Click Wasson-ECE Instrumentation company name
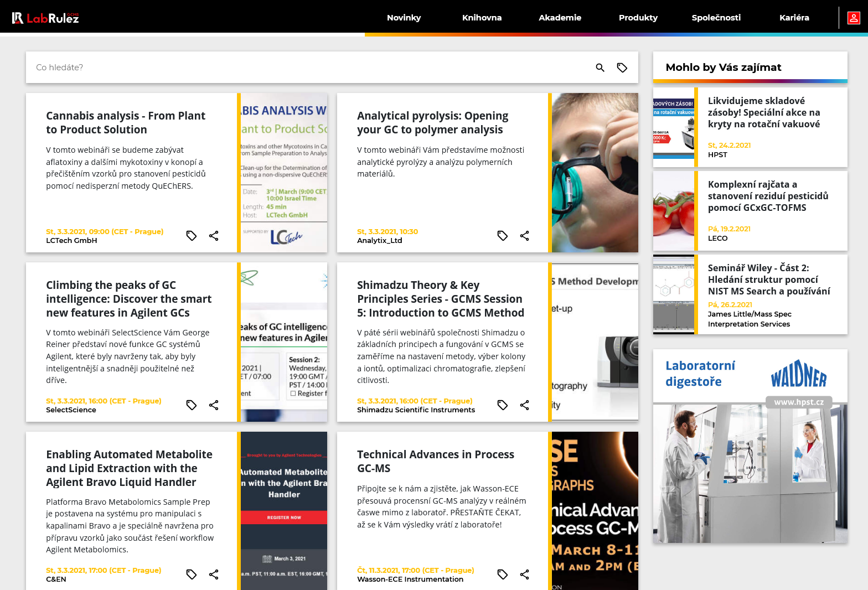The image size is (868, 590). pyautogui.click(x=410, y=579)
